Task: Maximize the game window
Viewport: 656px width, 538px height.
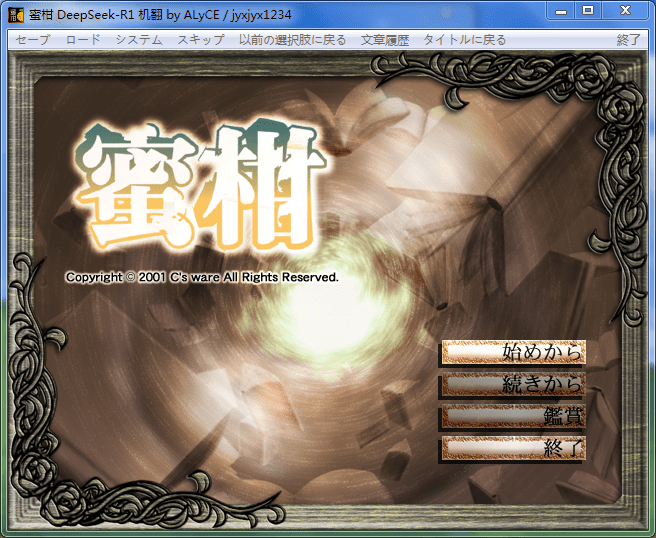Action: pos(588,10)
